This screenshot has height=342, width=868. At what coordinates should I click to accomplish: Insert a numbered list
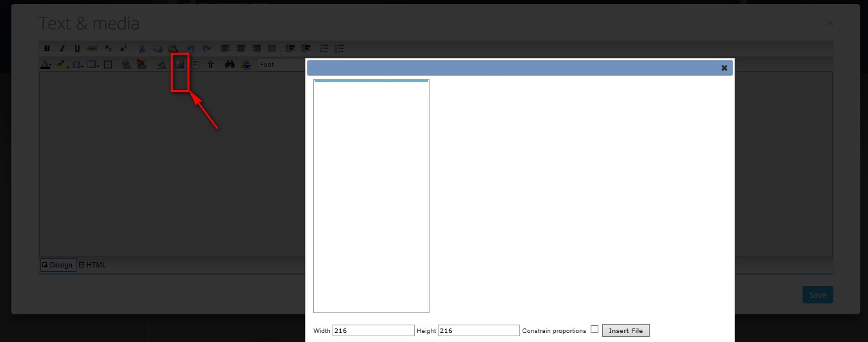[x=340, y=48]
